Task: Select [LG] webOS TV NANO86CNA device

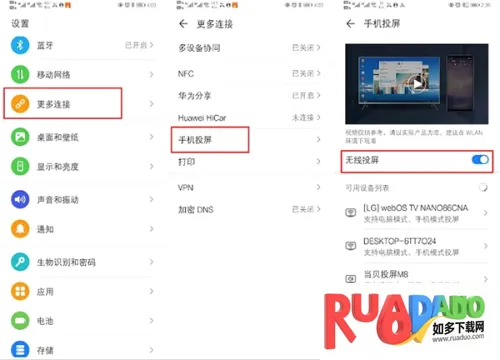Action: point(416,208)
